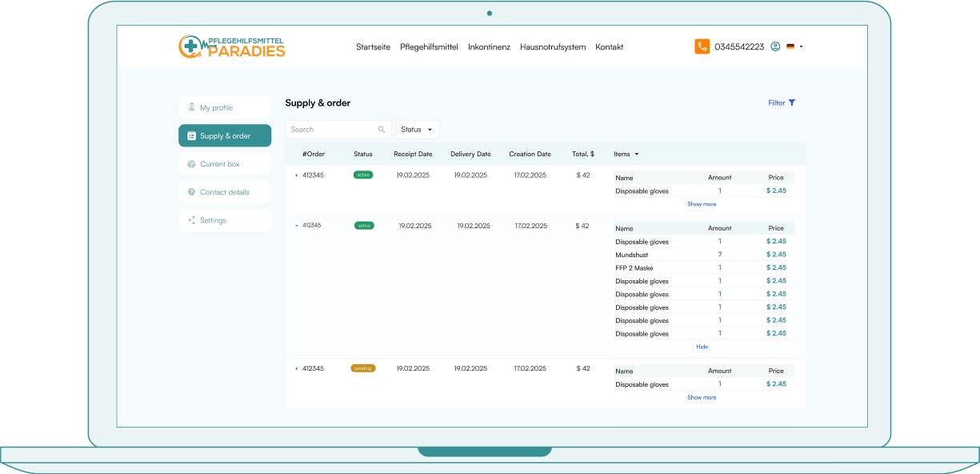980x474 pixels.
Task: Click amount 7 in Mundshust row
Action: tap(720, 255)
